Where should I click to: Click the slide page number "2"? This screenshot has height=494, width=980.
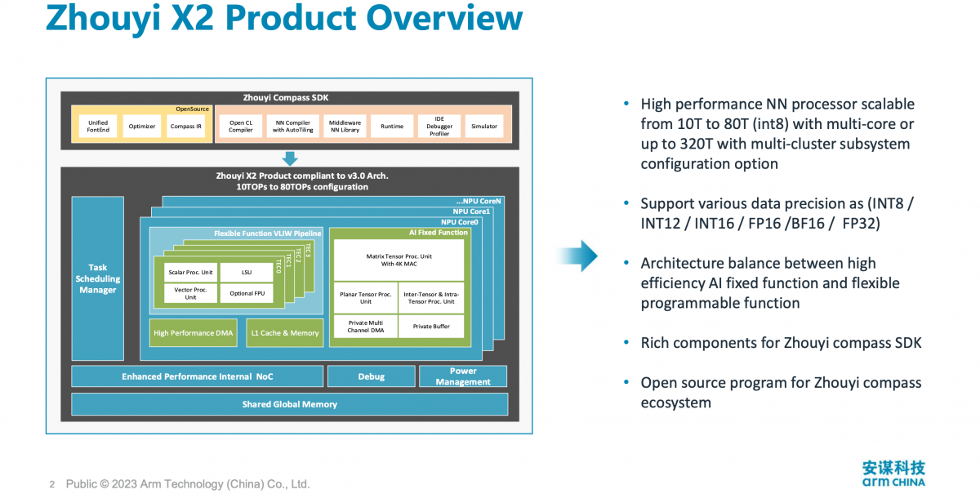[52, 484]
